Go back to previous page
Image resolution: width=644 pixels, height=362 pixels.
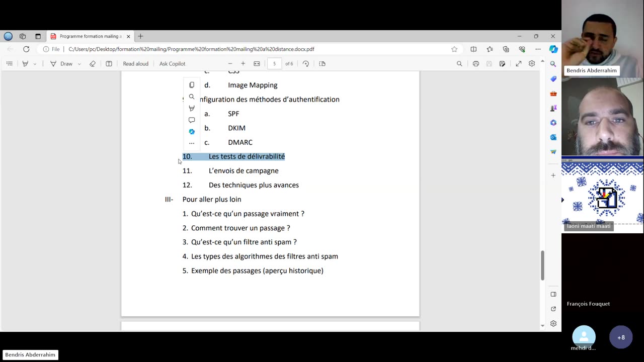pos(10,49)
